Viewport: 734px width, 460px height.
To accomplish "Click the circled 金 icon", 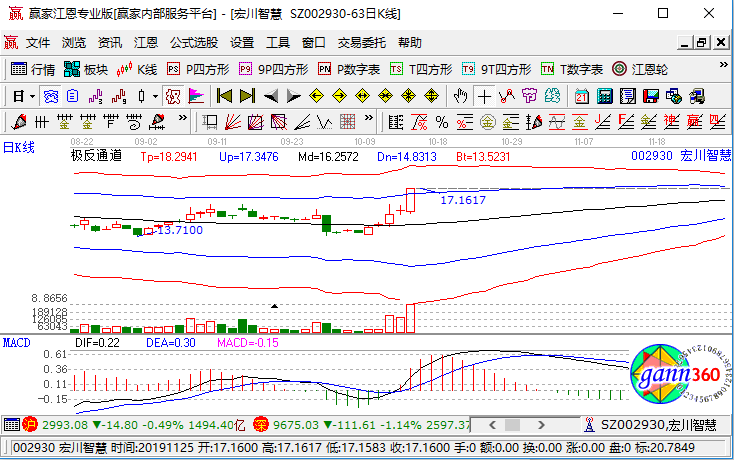I will click(x=487, y=122).
